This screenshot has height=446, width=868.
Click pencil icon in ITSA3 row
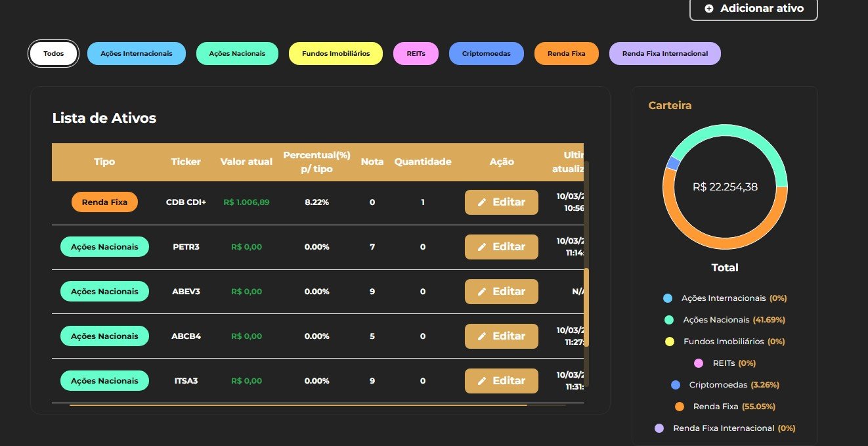(x=482, y=381)
